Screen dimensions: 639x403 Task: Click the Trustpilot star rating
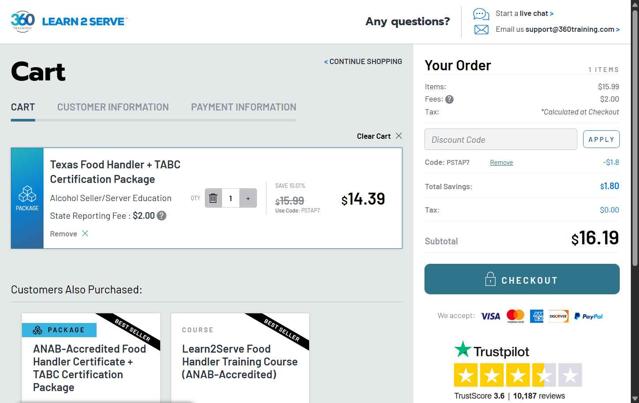pyautogui.click(x=517, y=376)
